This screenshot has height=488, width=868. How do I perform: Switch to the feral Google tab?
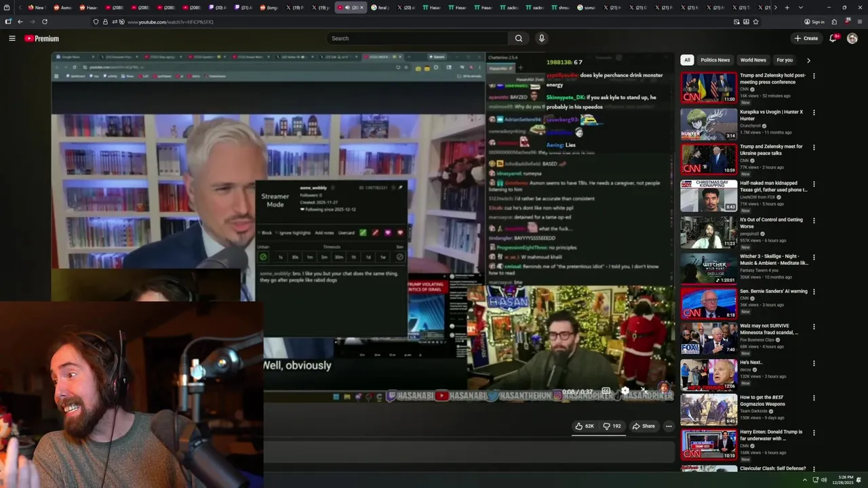380,7
